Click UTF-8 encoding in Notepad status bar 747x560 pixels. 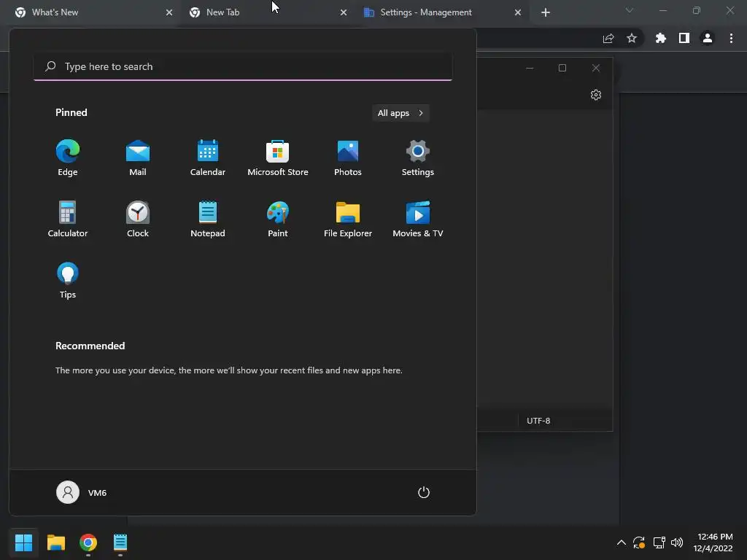[x=538, y=421]
